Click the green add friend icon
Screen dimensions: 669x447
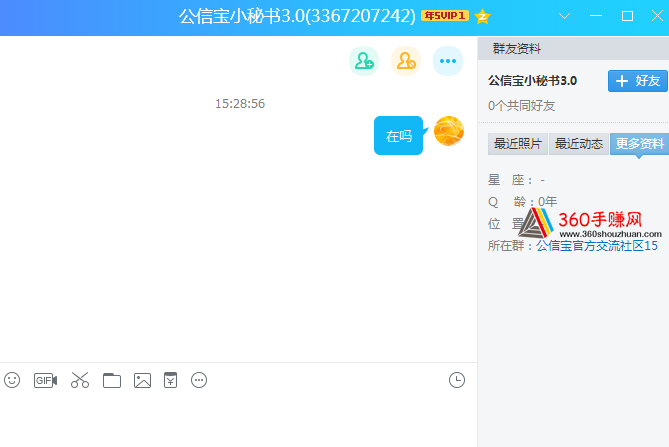364,61
